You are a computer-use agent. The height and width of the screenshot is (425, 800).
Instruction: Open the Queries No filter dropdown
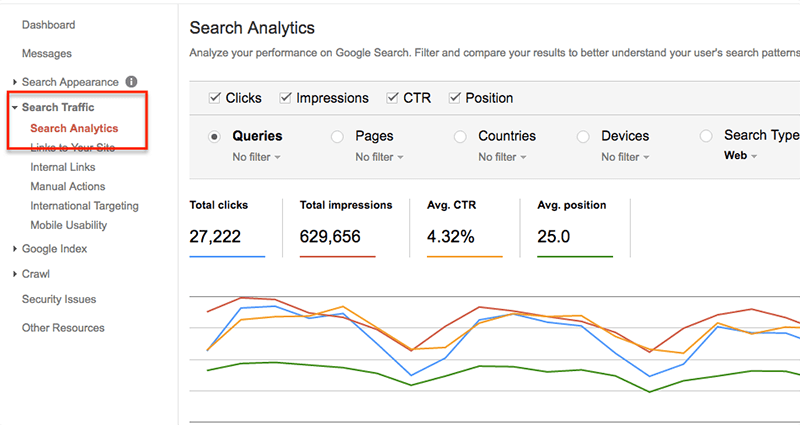point(256,157)
